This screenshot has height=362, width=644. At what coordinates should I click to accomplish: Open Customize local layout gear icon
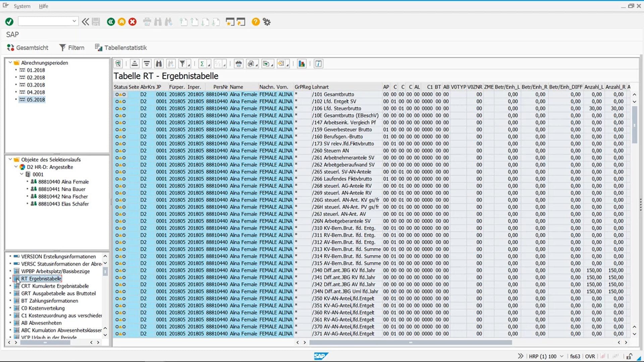tap(267, 22)
